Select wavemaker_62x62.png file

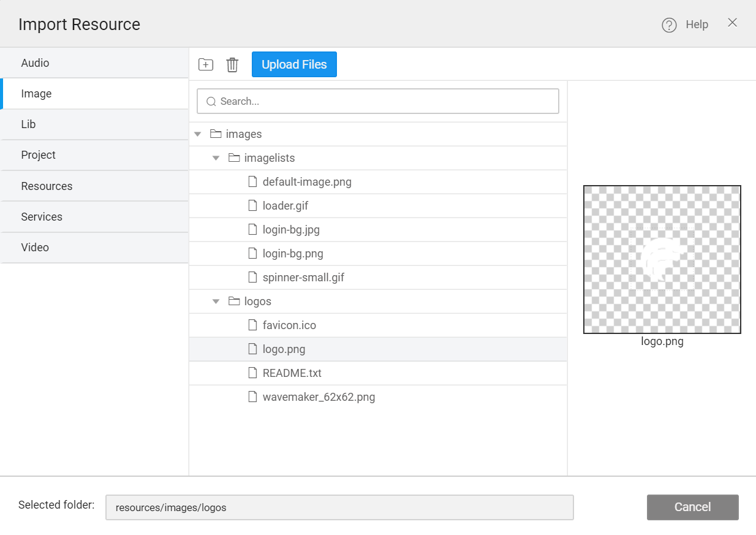[319, 397]
